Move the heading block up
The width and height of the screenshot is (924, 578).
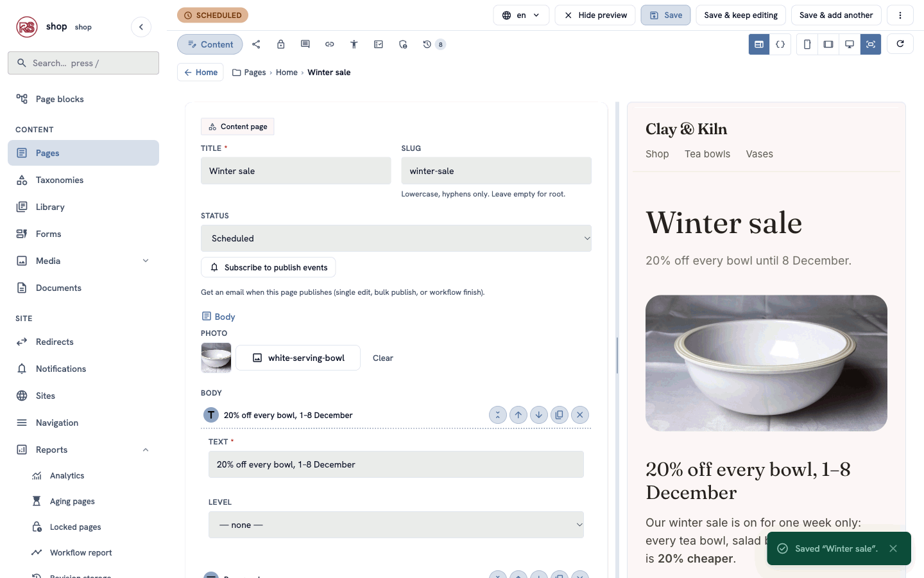518,415
